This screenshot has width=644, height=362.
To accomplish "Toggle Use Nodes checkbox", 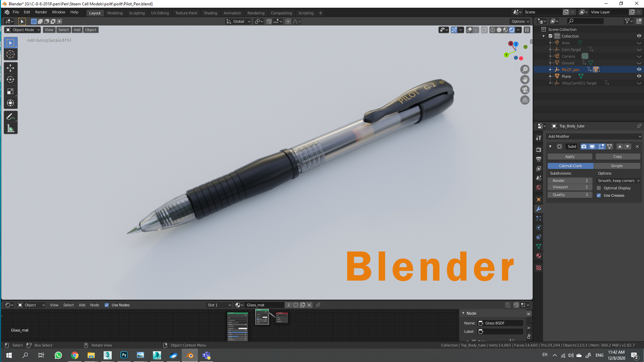I will point(107,305).
